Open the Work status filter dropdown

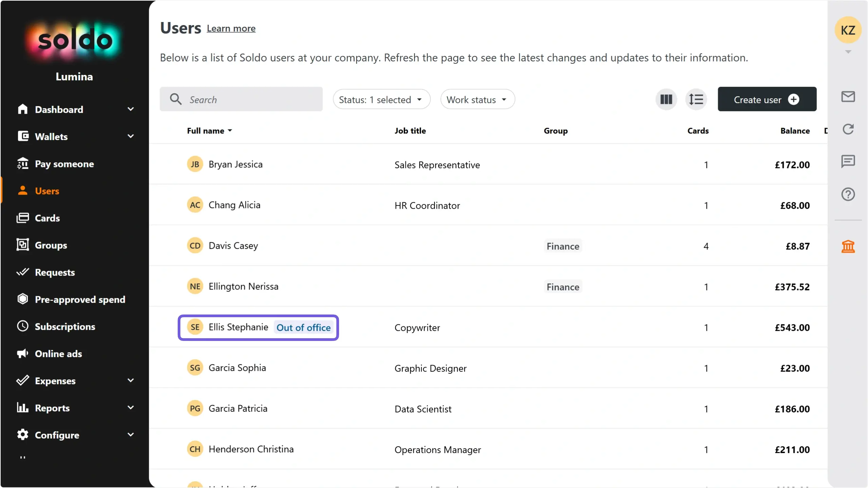pyautogui.click(x=477, y=99)
